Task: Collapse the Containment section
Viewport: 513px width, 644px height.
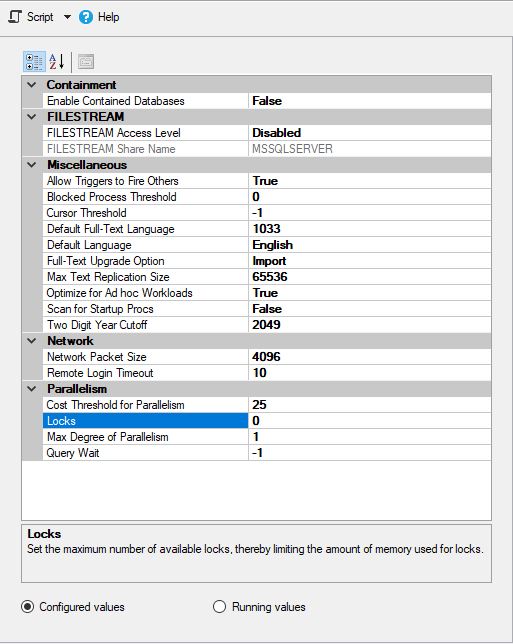Action: pos(32,85)
